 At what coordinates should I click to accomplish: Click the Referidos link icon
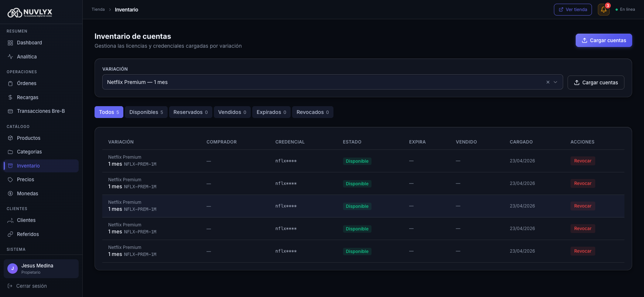pos(10,234)
